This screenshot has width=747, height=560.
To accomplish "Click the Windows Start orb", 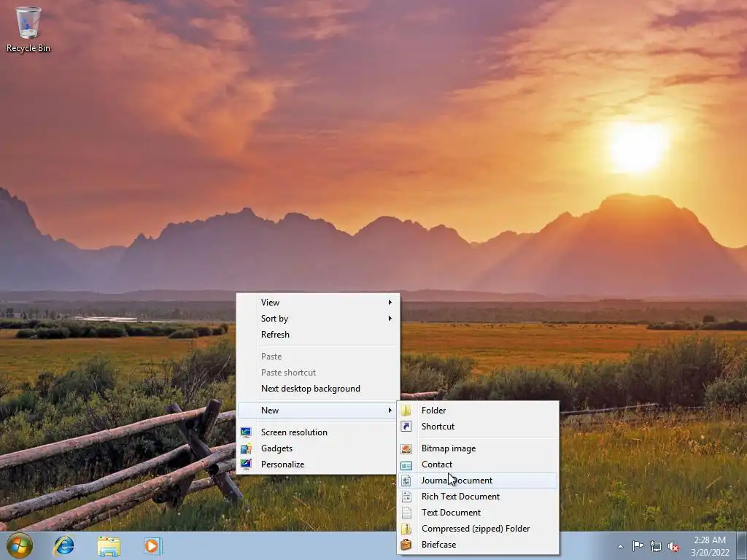I will coord(19,545).
